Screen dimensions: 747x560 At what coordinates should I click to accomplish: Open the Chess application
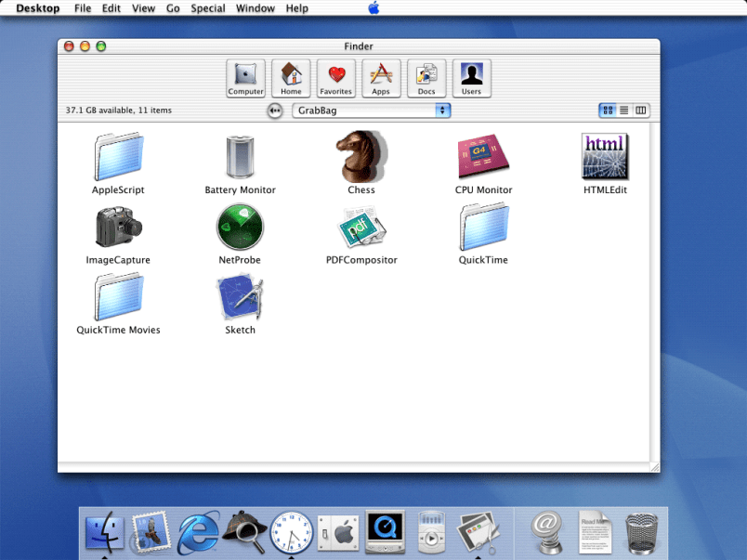[x=361, y=157]
